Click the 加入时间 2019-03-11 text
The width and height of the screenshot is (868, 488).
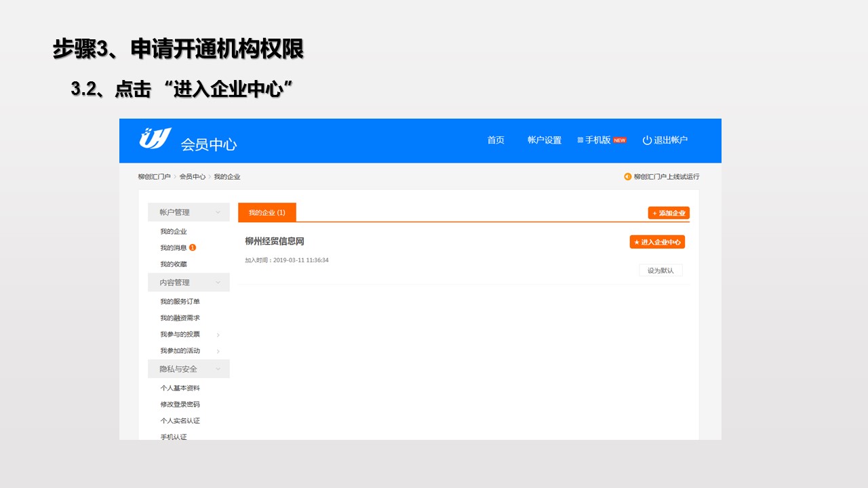point(287,260)
